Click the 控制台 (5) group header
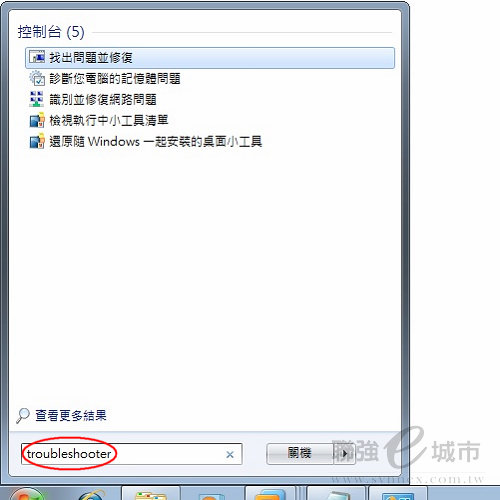The height and width of the screenshot is (500, 500). tap(51, 32)
